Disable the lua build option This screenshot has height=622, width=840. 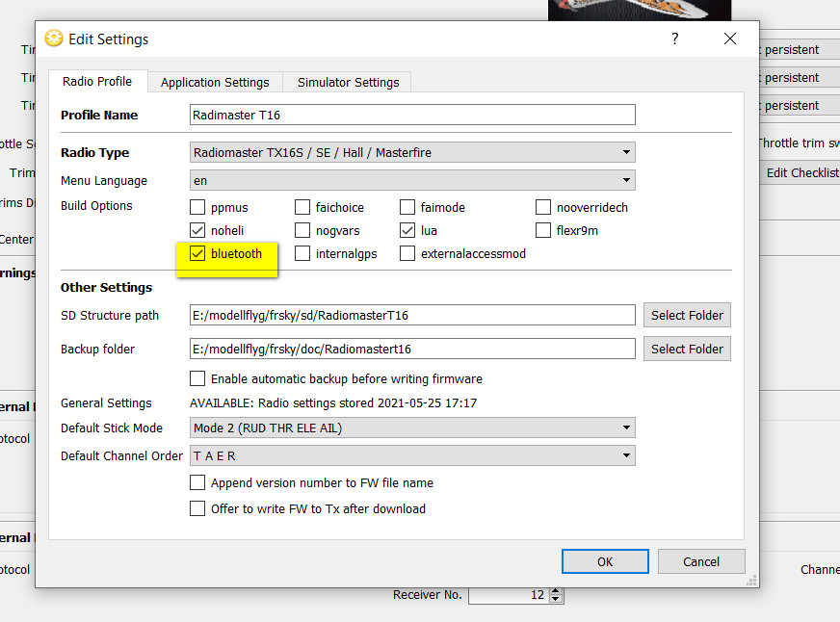coord(407,231)
